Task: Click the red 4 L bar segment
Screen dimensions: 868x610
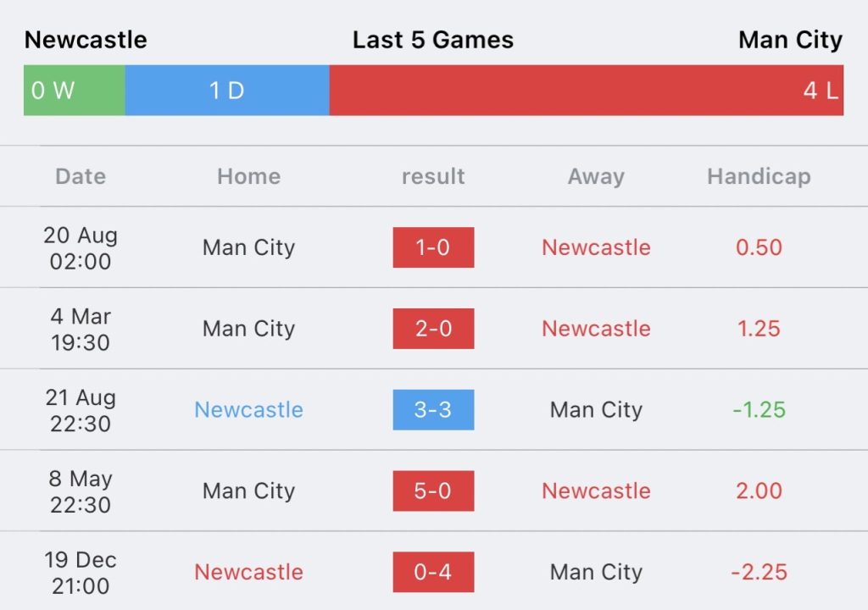Action: (x=587, y=90)
